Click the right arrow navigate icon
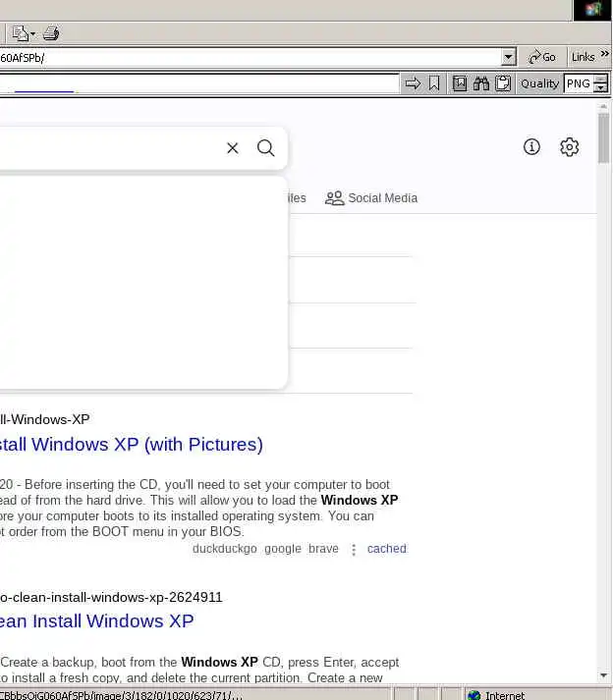Image resolution: width=613 pixels, height=700 pixels. [413, 83]
